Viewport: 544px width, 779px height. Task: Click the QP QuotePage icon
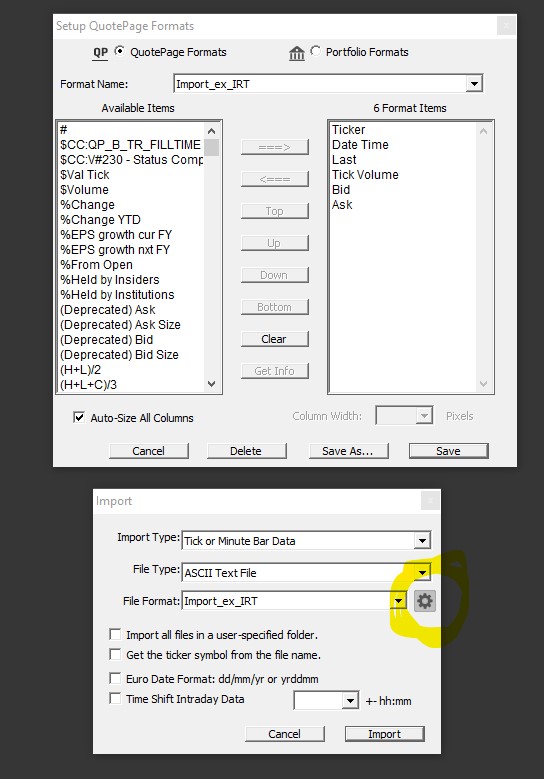click(x=100, y=53)
